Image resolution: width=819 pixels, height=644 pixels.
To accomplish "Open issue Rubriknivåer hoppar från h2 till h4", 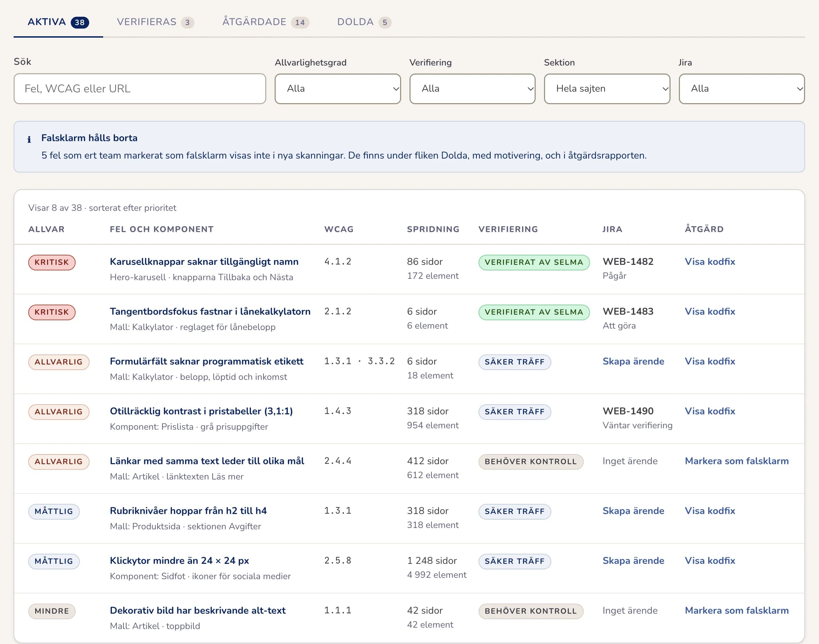I will pyautogui.click(x=188, y=511).
